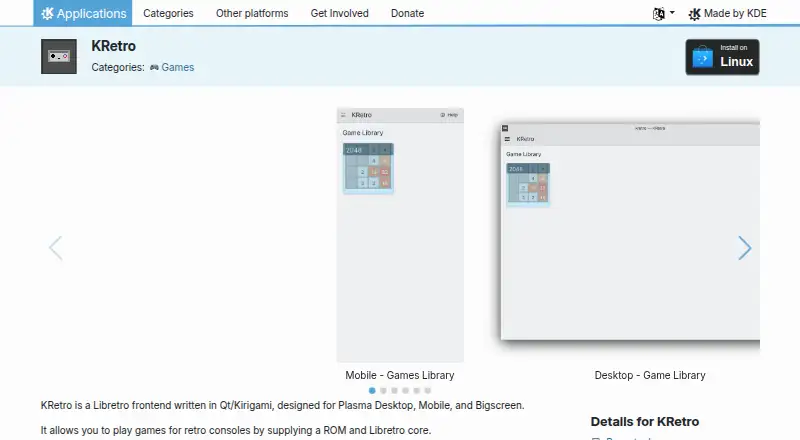Go to Other platforms page

pos(252,13)
